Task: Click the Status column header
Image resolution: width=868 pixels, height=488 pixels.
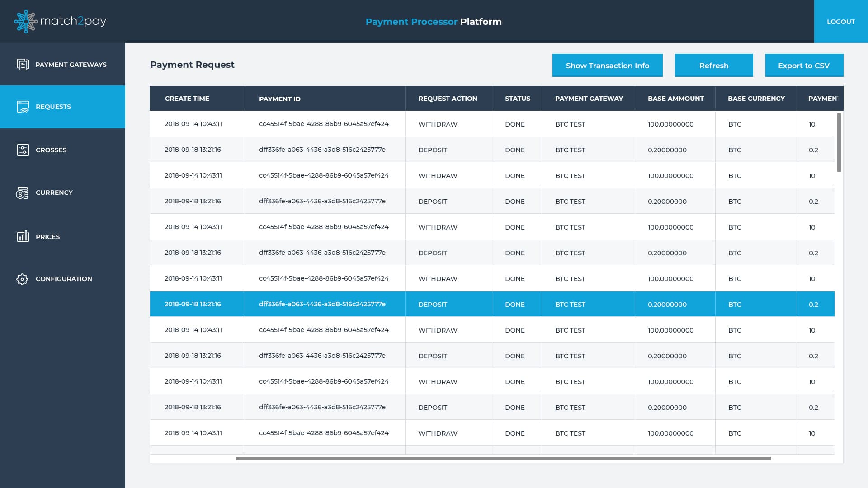Action: click(517, 99)
